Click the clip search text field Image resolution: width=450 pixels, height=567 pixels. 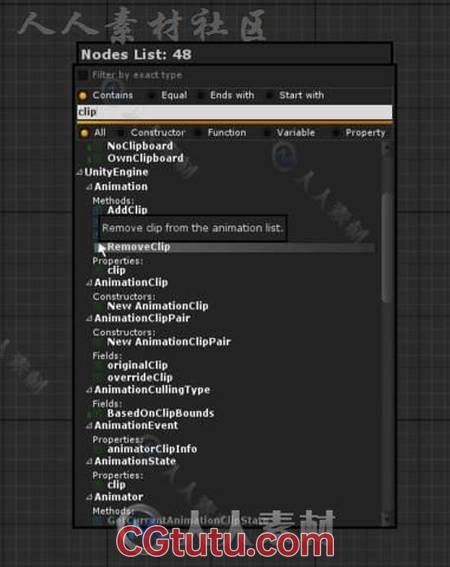234,112
